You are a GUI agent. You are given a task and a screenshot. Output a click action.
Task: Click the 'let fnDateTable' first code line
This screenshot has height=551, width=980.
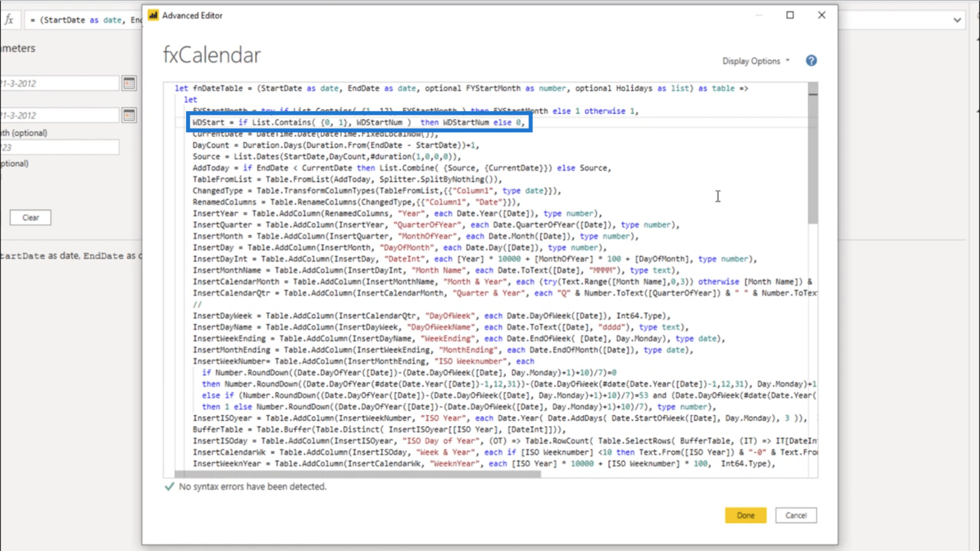[x=461, y=88]
